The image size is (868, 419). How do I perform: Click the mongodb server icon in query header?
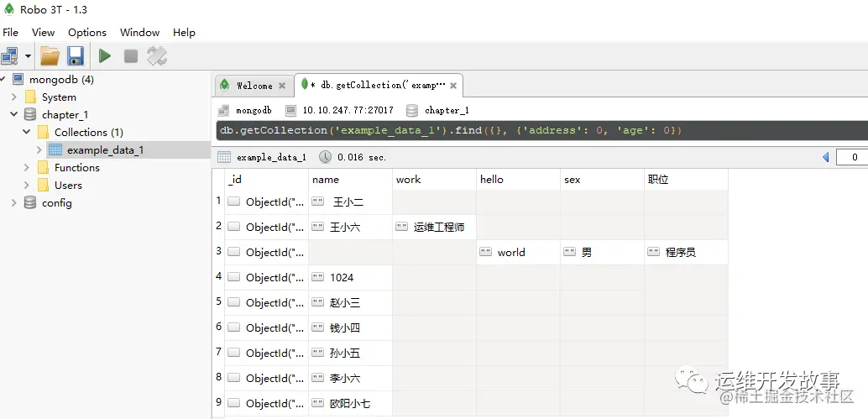223,110
